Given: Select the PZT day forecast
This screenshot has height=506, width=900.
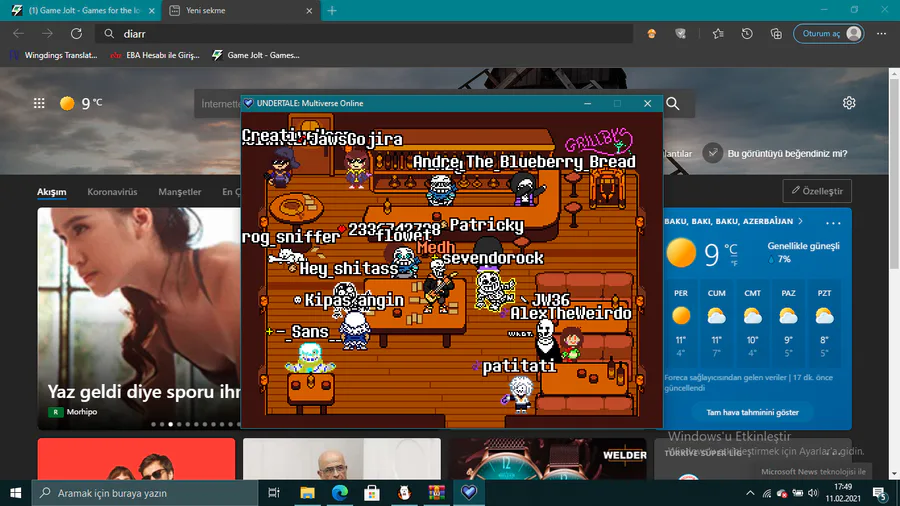Looking at the screenshot, I should click(824, 324).
